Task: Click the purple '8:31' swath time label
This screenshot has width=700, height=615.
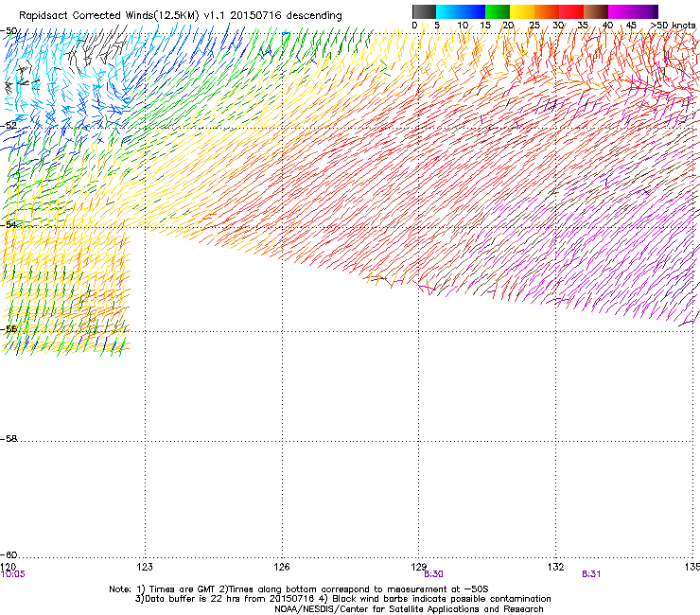Action: [591, 574]
